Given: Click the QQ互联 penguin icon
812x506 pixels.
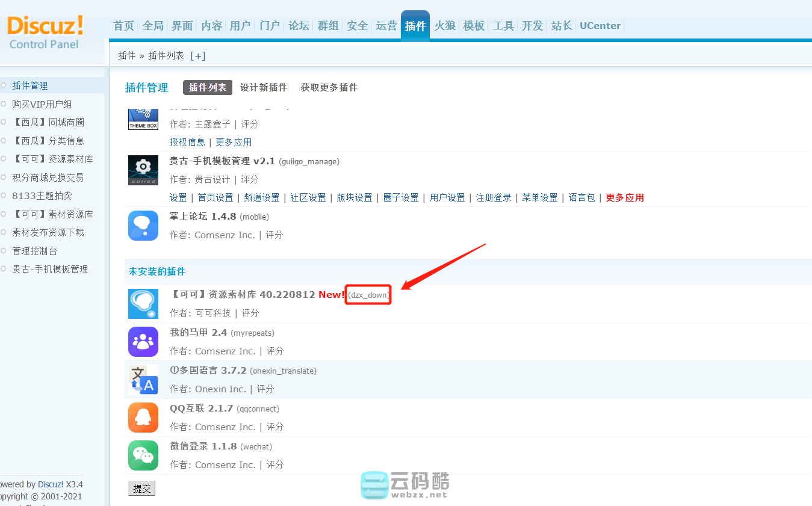Looking at the screenshot, I should pyautogui.click(x=143, y=418).
